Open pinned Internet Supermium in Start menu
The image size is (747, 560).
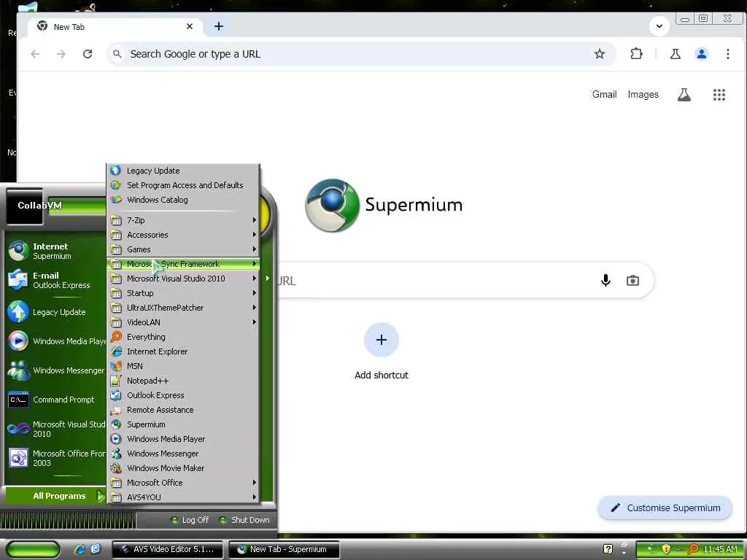point(55,251)
